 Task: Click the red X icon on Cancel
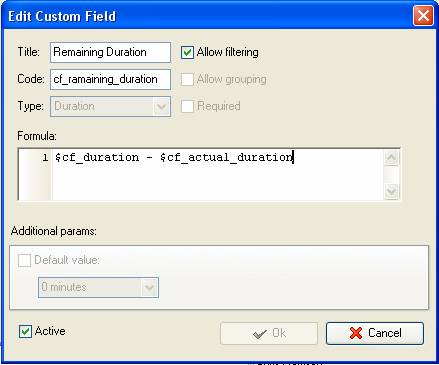point(356,333)
